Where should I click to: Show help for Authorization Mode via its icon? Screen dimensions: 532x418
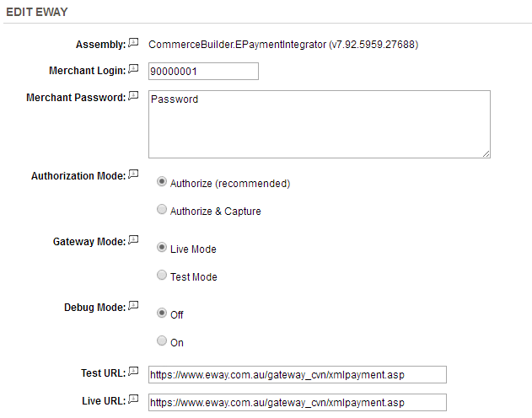pos(133,174)
